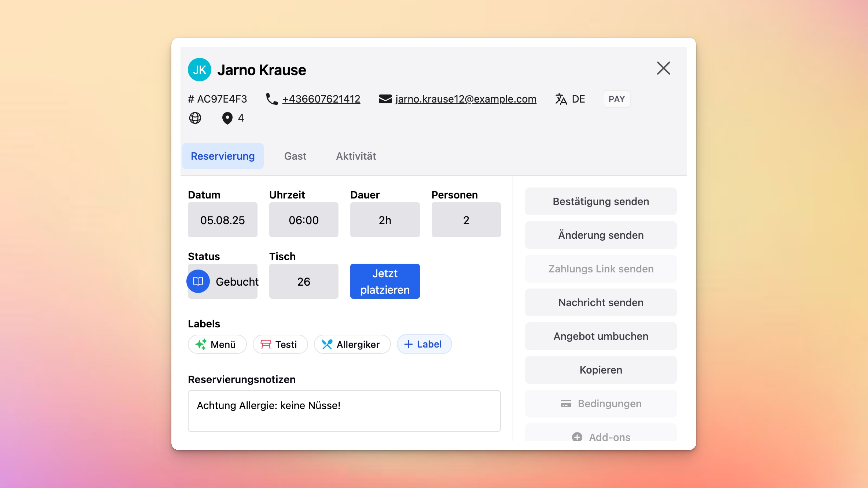Click the PAY badge
This screenshot has width=868, height=488.
coord(617,99)
